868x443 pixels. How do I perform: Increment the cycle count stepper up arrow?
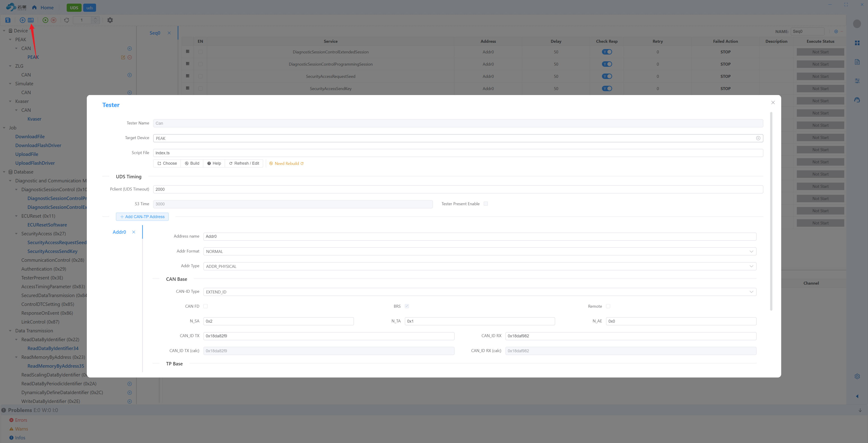(95, 18)
